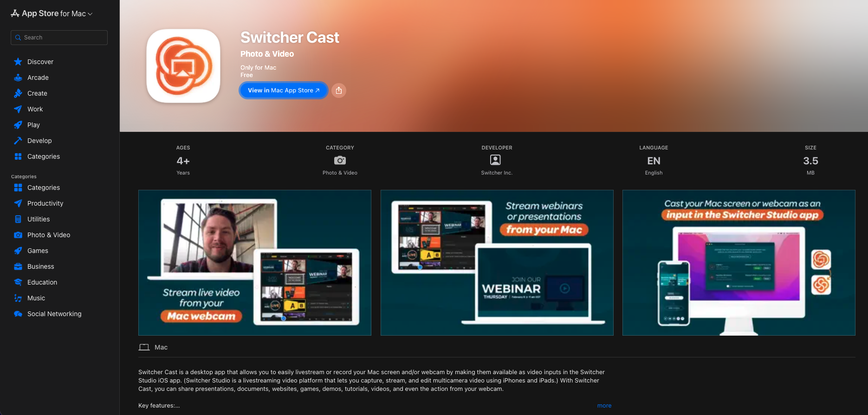Open the Switcher Studio app screenshot thumbnail
The image size is (868, 415).
point(739,263)
